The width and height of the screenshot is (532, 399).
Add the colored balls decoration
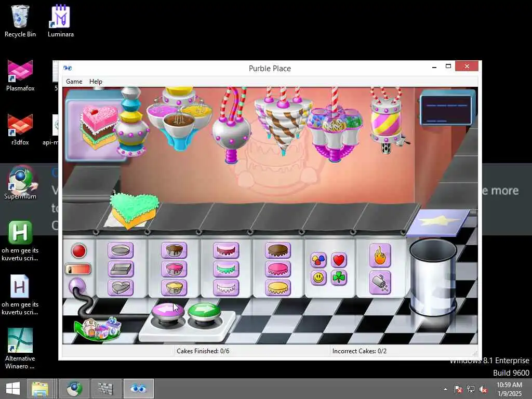(318, 260)
